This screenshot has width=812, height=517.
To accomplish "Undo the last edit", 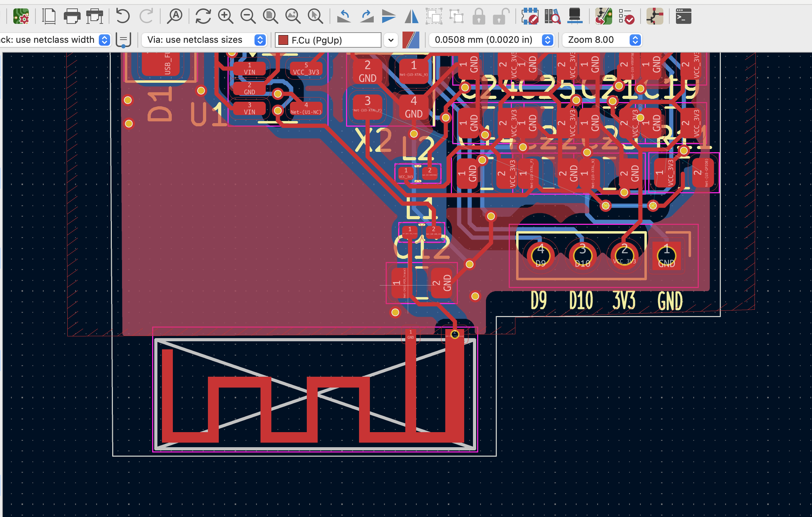I will coord(123,16).
